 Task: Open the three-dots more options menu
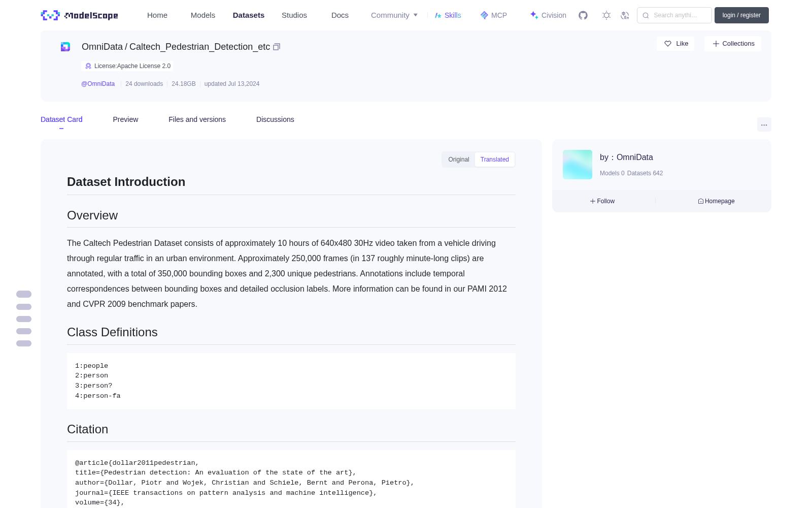coord(764,124)
